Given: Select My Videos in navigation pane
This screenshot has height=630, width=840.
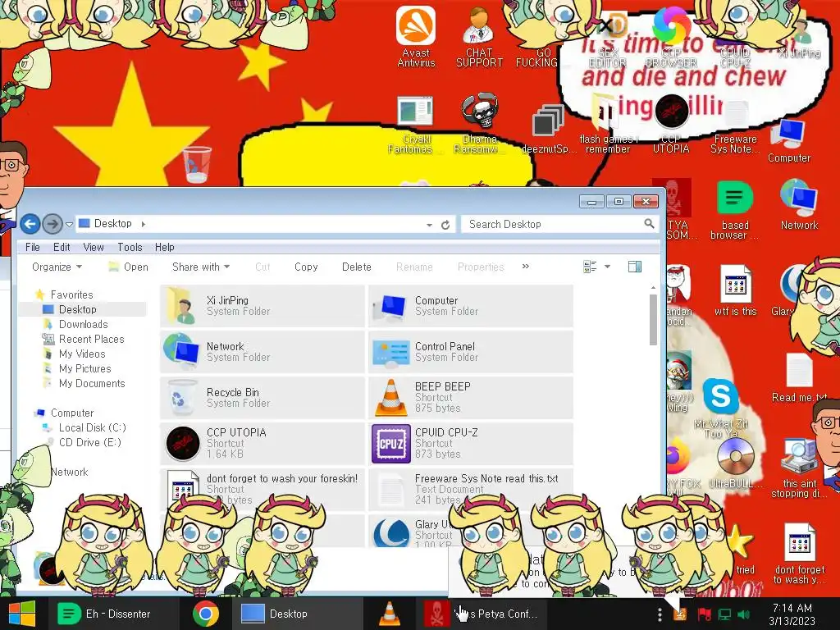Looking at the screenshot, I should pyautogui.click(x=82, y=354).
